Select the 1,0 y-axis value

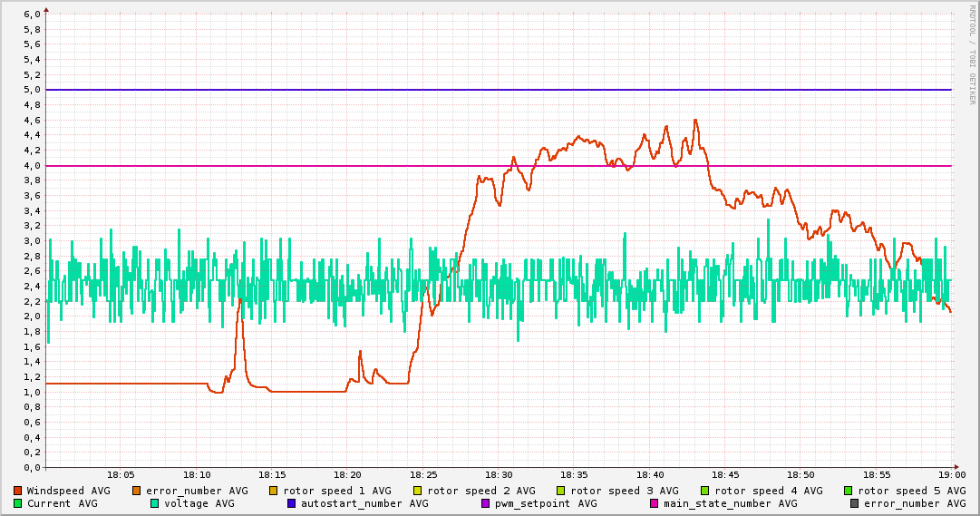pos(33,392)
